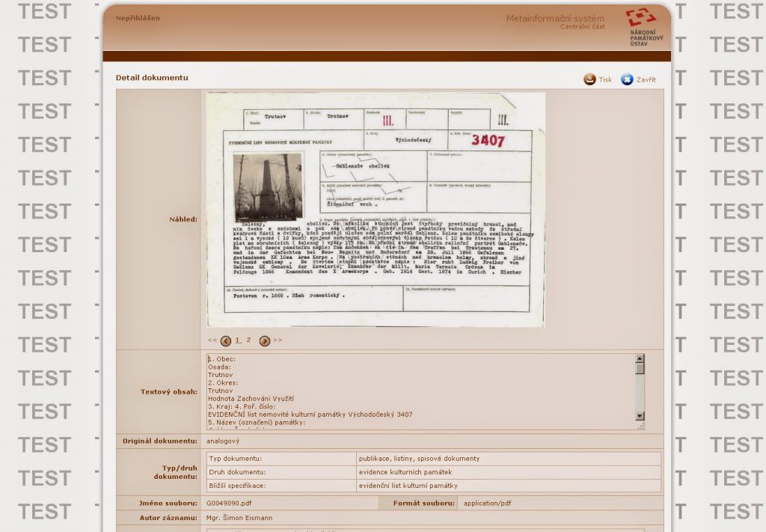Select the author Mgr. Šimon Eismann
This screenshot has height=532, width=766.
(x=239, y=518)
